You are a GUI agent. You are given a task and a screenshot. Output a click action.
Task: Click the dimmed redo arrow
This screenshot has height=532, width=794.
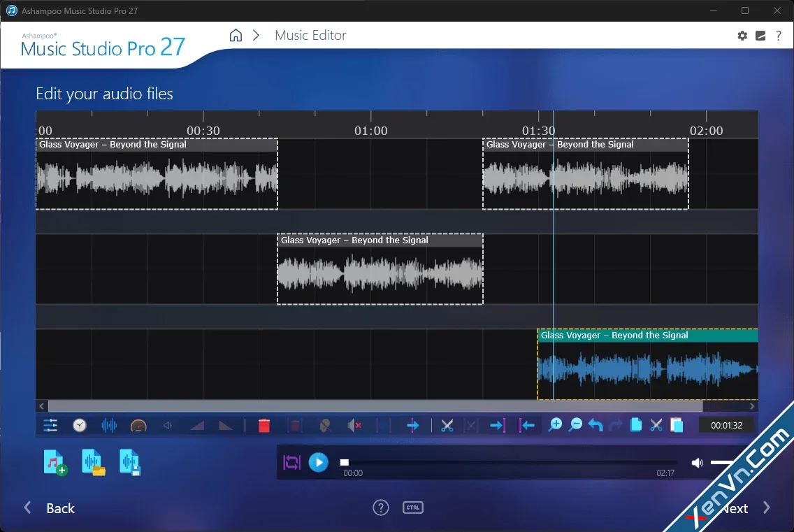click(x=616, y=425)
